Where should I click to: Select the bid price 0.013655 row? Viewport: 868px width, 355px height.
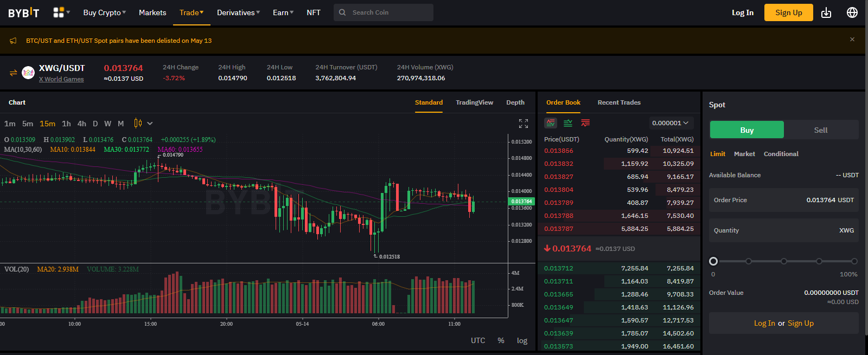[619, 294]
